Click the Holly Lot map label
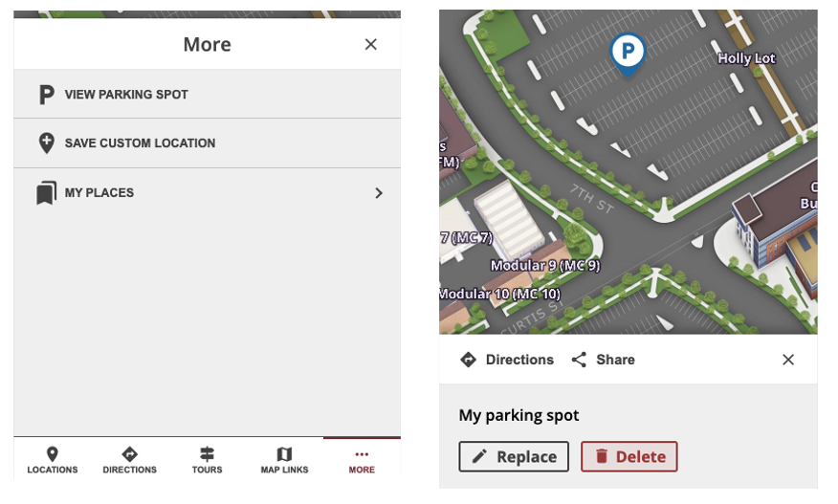Image resolution: width=838 pixels, height=504 pixels. pos(746,58)
